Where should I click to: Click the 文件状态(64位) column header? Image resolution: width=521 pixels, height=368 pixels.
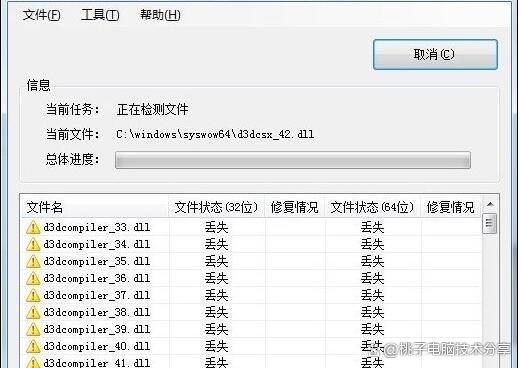(373, 207)
